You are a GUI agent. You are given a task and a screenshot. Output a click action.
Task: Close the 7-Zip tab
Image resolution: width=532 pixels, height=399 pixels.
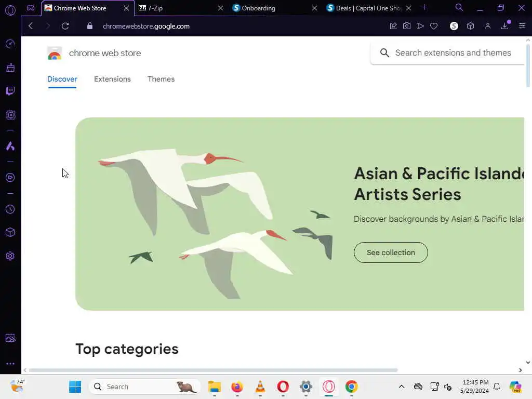pyautogui.click(x=220, y=8)
